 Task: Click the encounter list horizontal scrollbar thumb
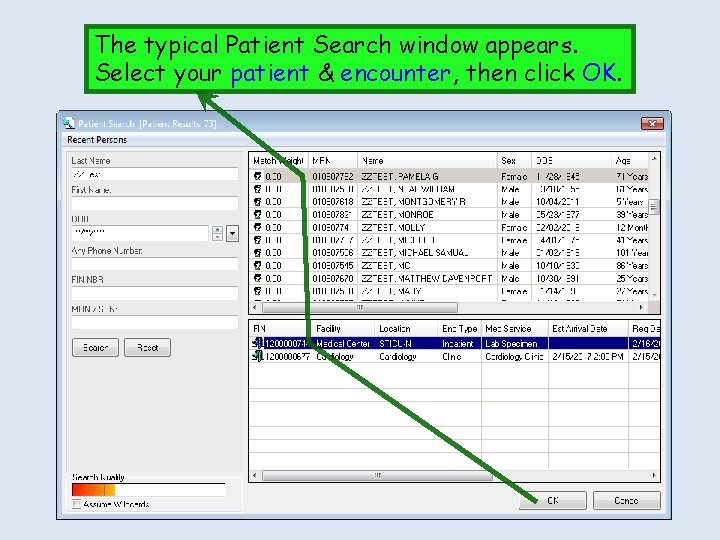click(x=377, y=475)
